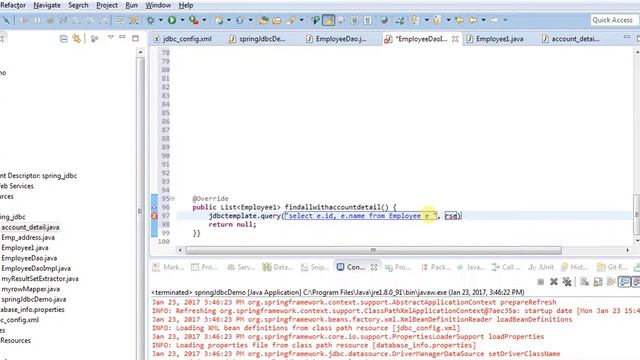This screenshot has height=360, width=640.
Task: Toggle Block Selection Mode icon
Action: pyautogui.click(x=354, y=20)
